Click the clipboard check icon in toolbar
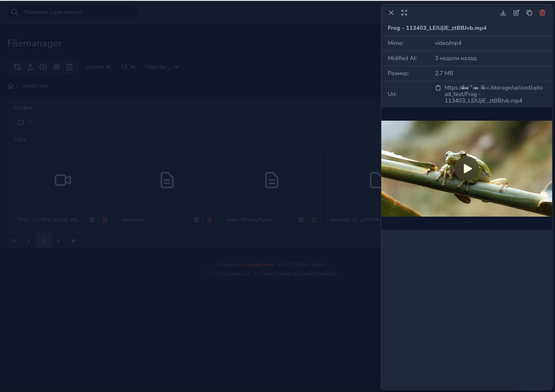Image resolution: width=555 pixels, height=392 pixels. point(69,67)
